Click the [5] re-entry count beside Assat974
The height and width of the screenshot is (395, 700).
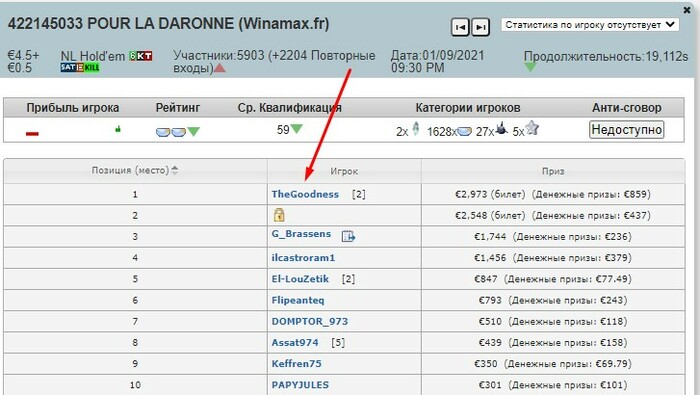click(338, 342)
